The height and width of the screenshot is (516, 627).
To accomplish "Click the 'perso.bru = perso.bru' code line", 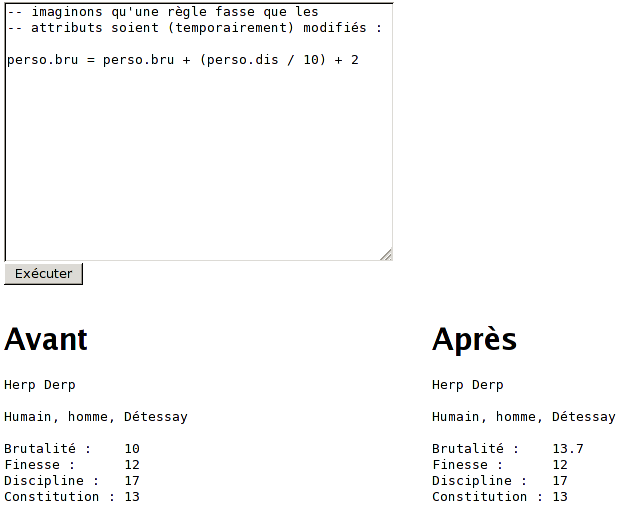I will pos(90,60).
